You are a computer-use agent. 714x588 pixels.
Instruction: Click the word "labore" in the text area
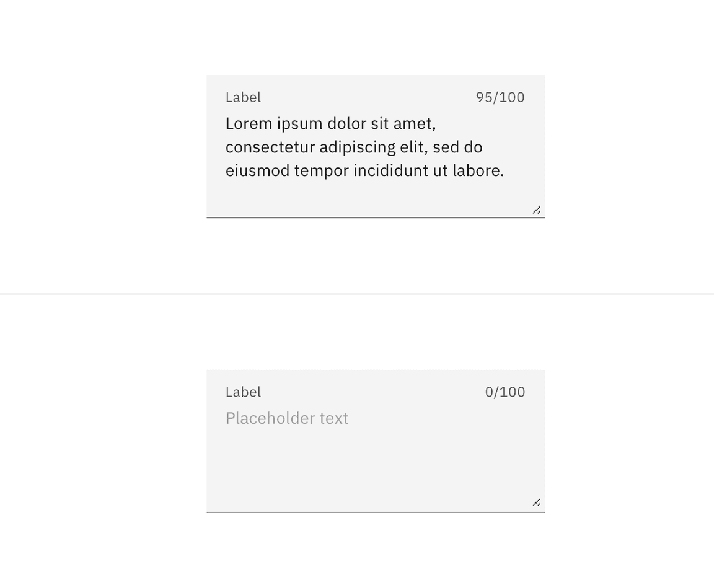(x=475, y=171)
